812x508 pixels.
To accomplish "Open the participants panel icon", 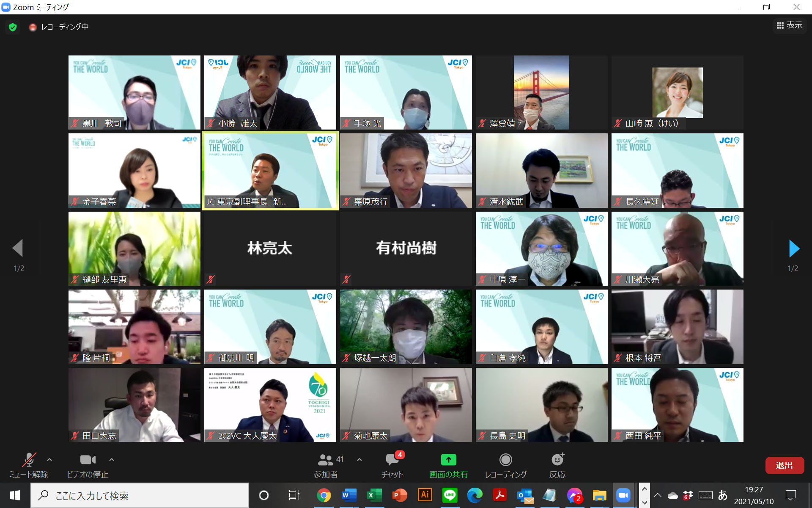I will pyautogui.click(x=326, y=460).
